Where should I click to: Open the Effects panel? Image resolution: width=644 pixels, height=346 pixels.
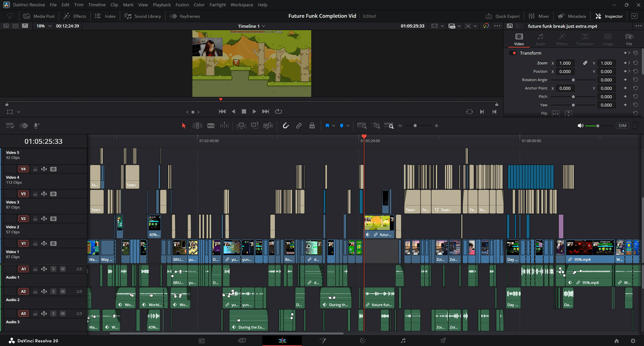(75, 16)
